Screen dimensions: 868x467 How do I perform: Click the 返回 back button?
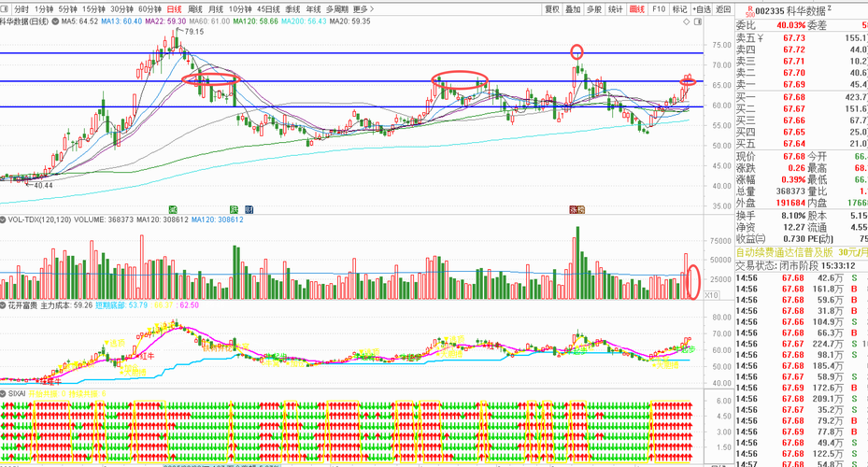click(x=723, y=8)
